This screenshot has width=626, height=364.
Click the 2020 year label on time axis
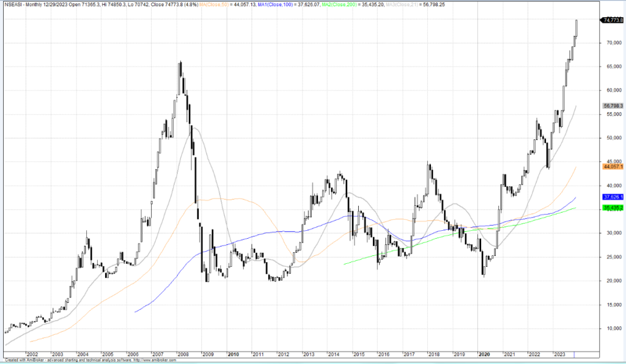point(484,354)
